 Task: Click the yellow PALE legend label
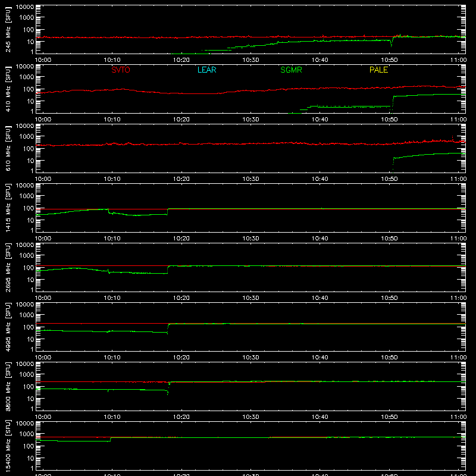tap(378, 70)
